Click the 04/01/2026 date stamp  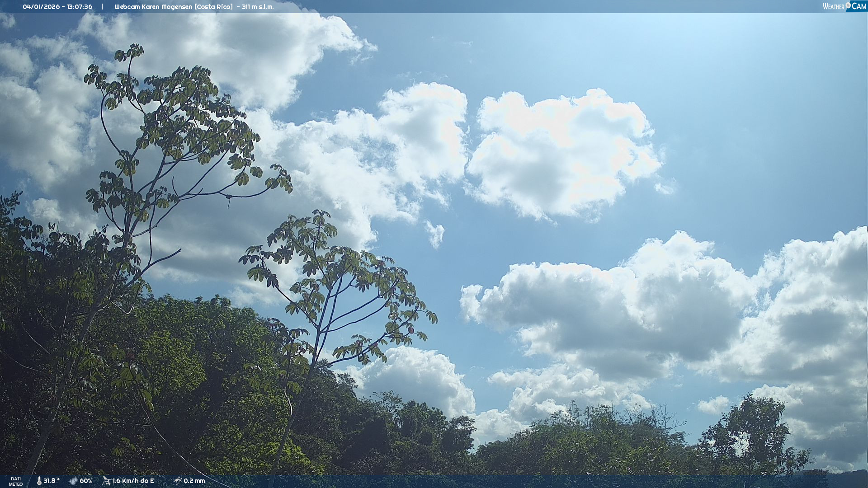point(41,7)
